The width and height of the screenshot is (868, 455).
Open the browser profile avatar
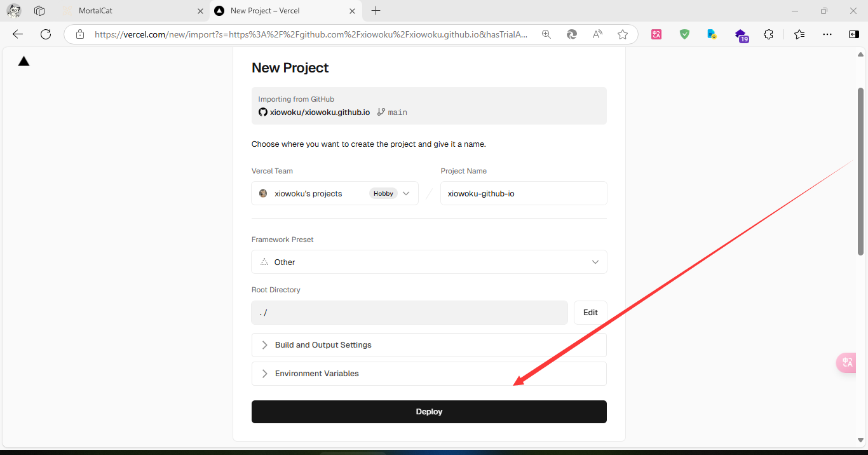pyautogui.click(x=14, y=11)
